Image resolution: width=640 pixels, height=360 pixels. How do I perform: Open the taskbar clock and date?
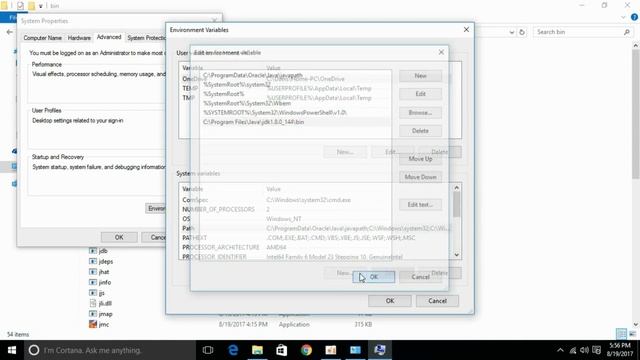tap(620, 350)
